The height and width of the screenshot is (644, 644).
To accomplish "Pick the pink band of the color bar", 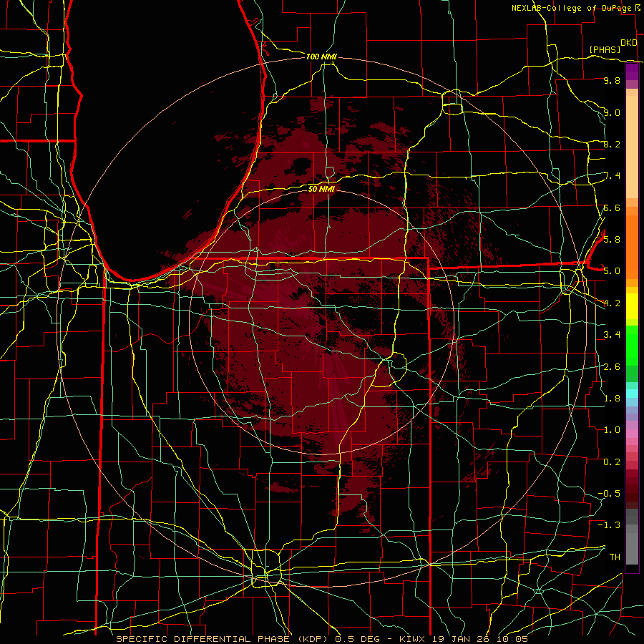I will [632, 434].
